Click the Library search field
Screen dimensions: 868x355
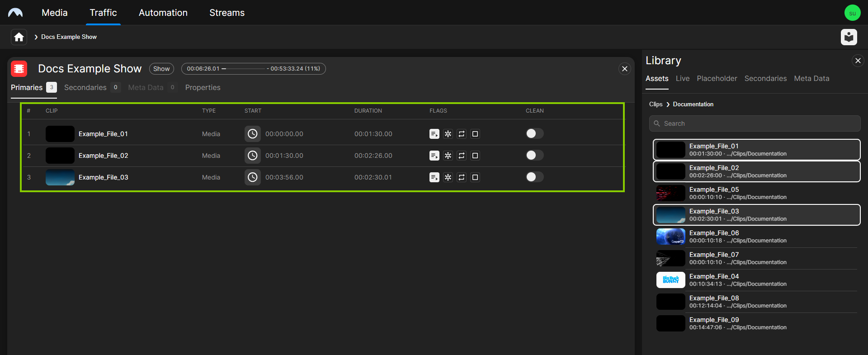[755, 123]
